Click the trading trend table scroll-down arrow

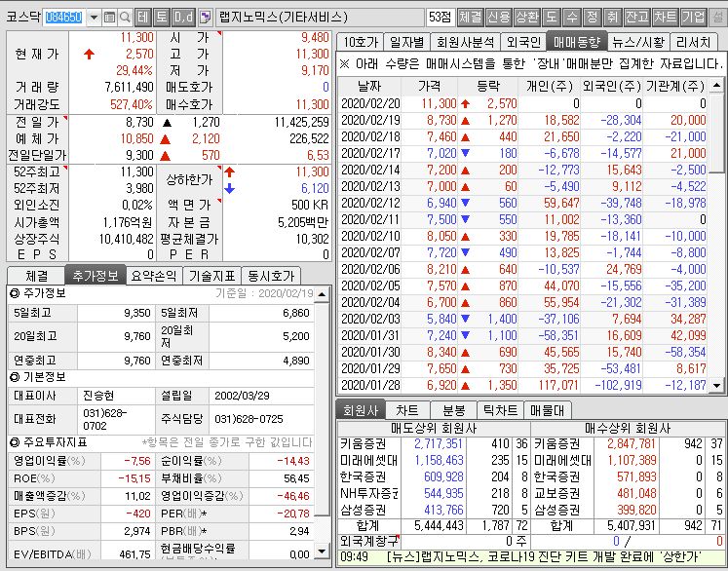716,385
